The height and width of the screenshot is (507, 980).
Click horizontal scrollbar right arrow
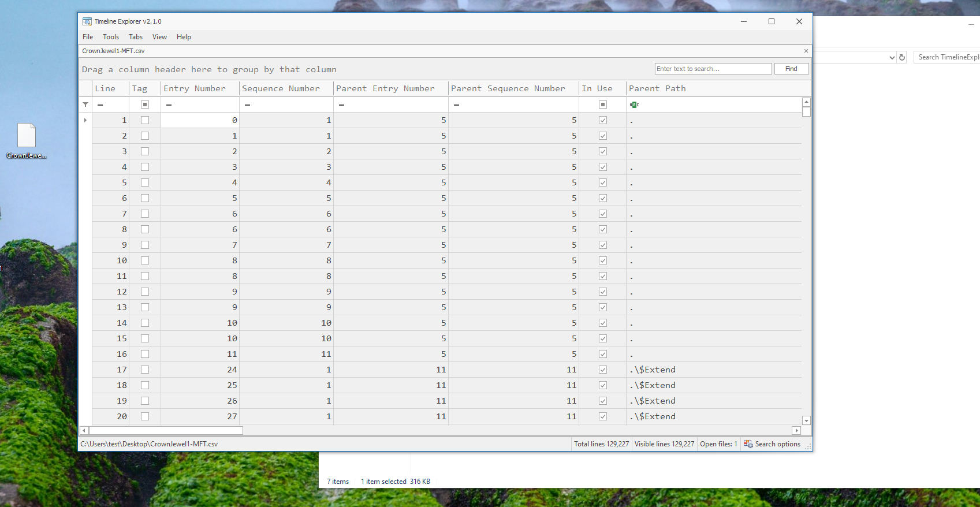[797, 430]
